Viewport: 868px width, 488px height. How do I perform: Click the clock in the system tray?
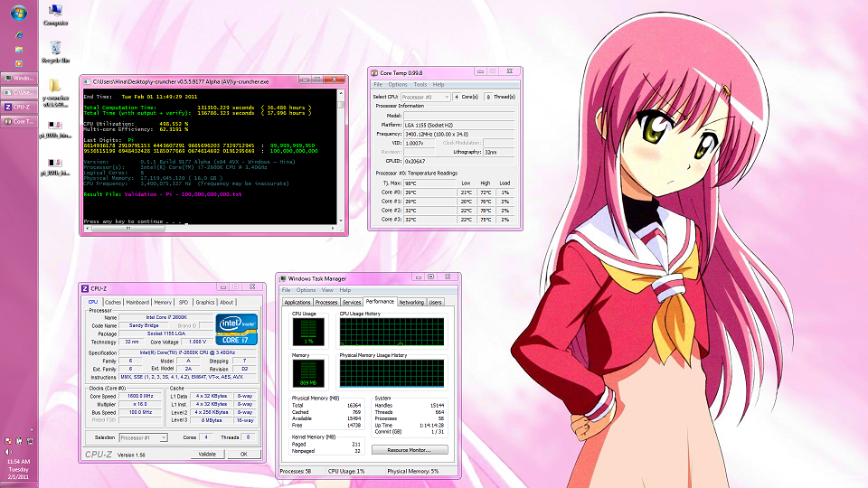pyautogui.click(x=20, y=465)
